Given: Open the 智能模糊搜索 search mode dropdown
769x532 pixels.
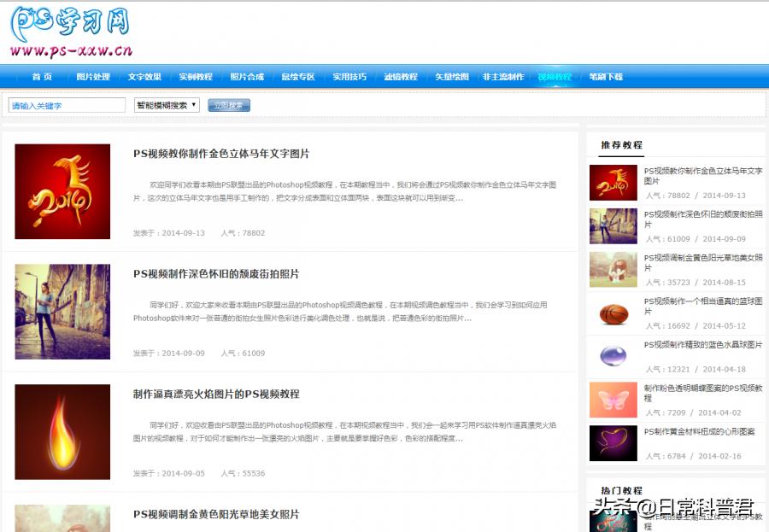Looking at the screenshot, I should pos(167,104).
